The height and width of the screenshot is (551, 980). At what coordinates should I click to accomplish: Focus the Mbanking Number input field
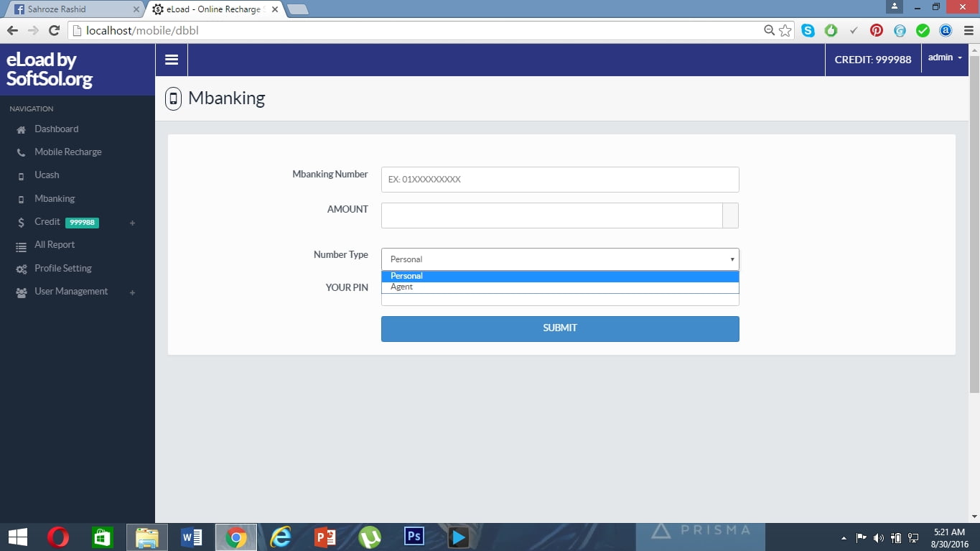[x=560, y=180]
